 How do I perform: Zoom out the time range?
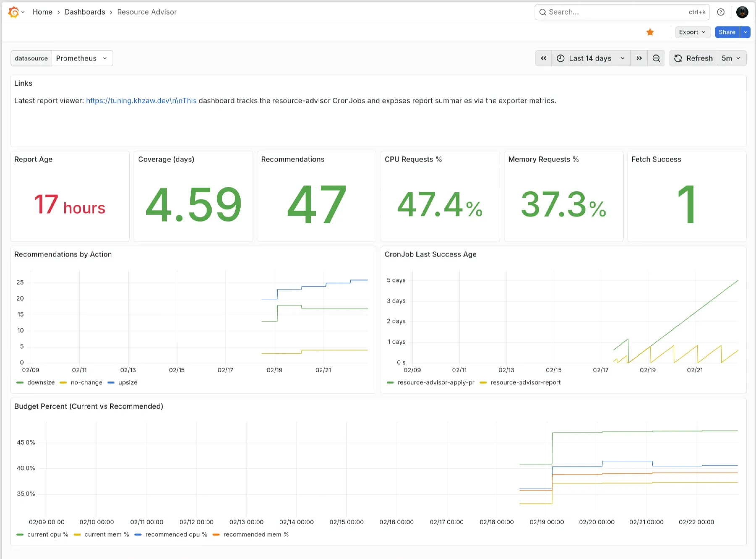(x=656, y=58)
